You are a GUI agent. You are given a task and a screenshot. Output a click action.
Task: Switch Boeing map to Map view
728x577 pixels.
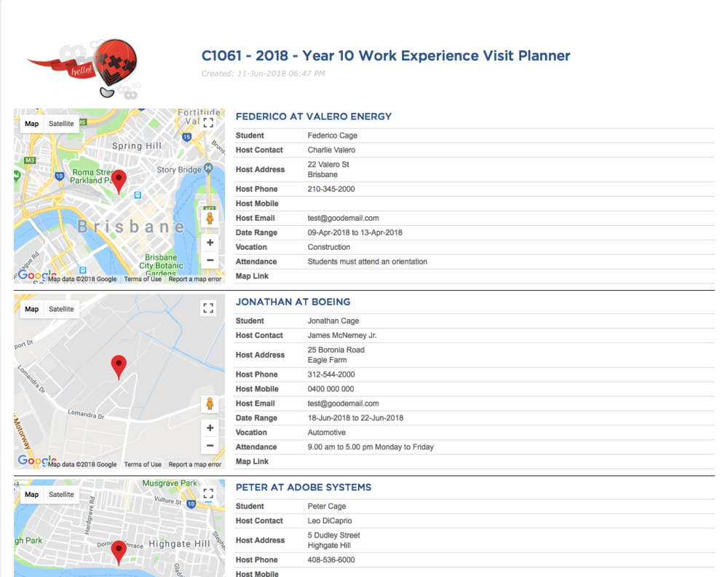pos(31,309)
